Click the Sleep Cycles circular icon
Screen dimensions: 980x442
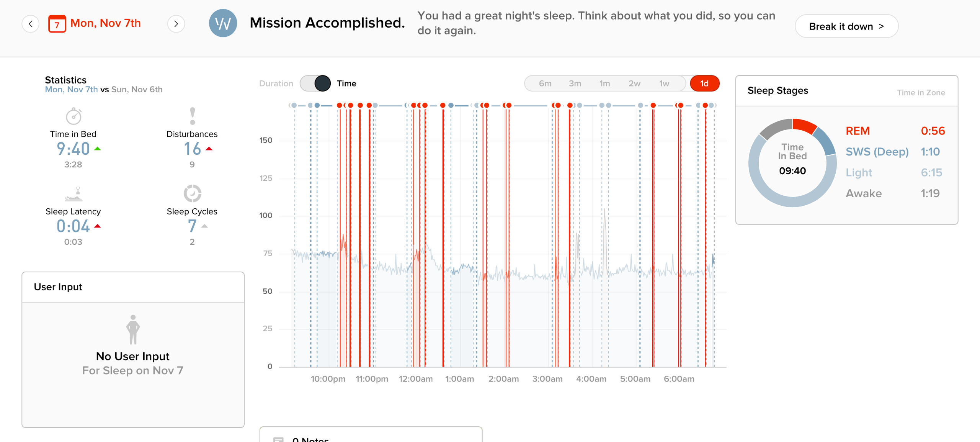(x=192, y=193)
